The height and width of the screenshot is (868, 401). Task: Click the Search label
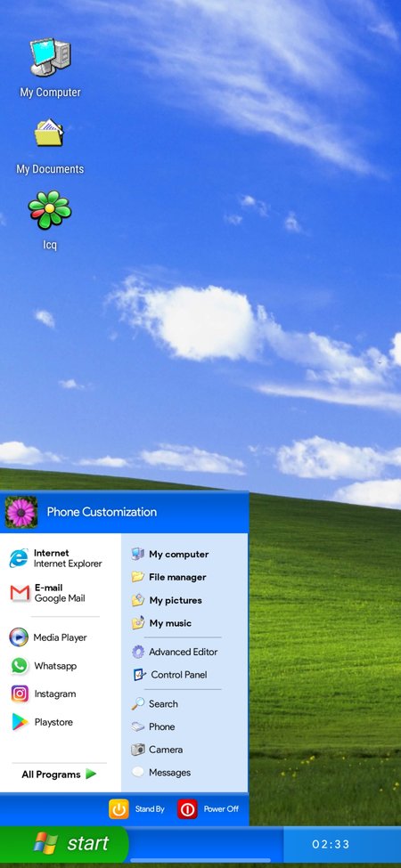(x=163, y=703)
